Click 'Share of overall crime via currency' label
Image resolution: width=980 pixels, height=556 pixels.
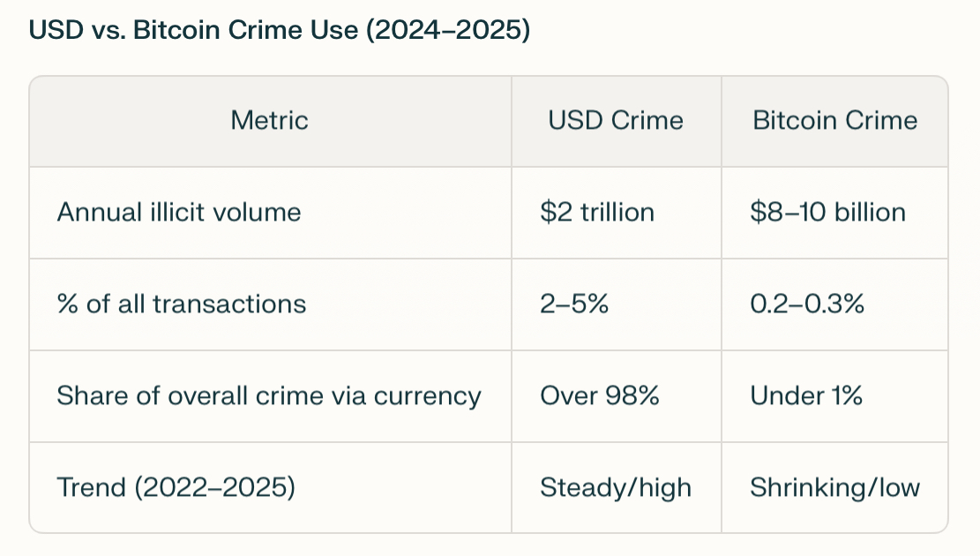(x=269, y=395)
